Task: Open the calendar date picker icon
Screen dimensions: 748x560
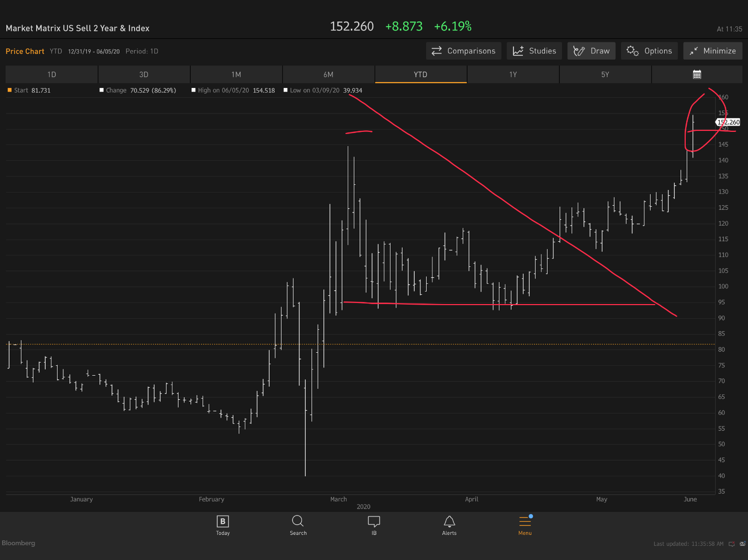Action: click(697, 74)
